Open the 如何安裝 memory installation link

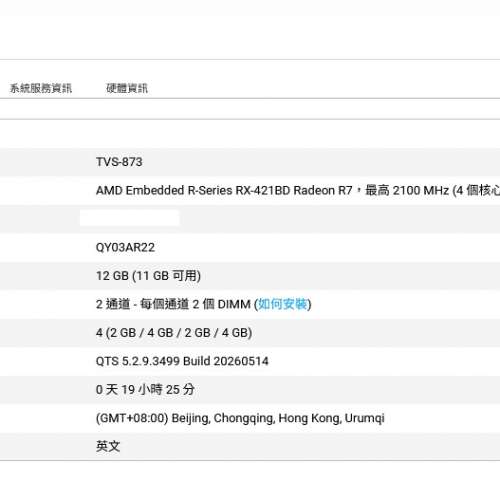(283, 304)
